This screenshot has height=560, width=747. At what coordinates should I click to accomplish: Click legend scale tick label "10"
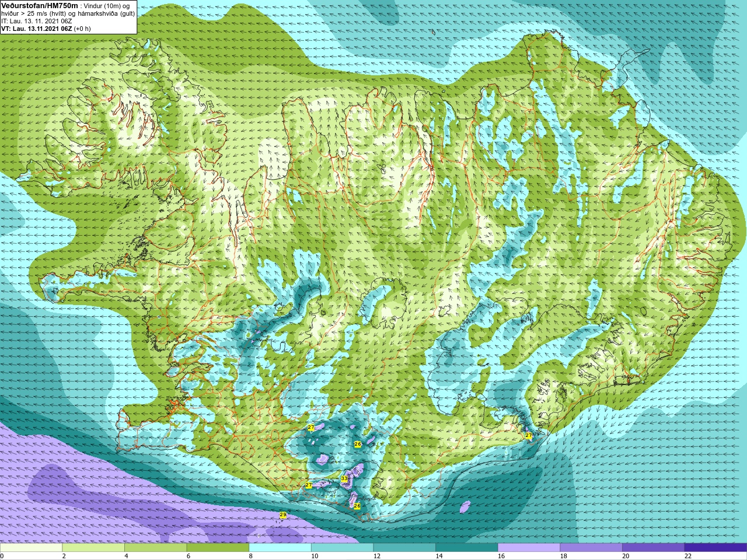click(315, 556)
